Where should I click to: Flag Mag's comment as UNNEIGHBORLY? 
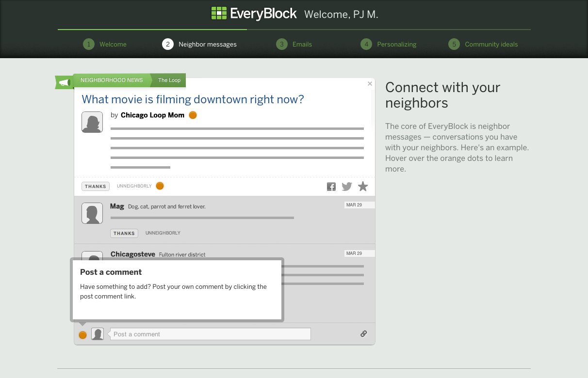point(163,233)
